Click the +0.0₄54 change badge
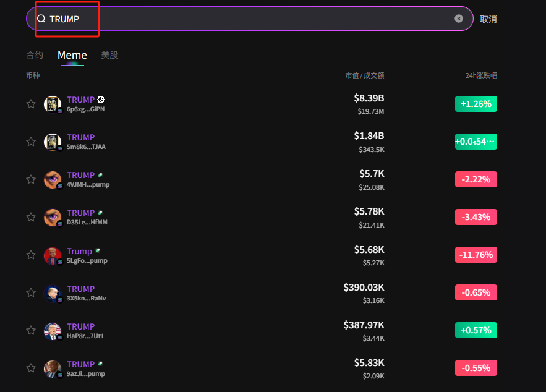 [x=476, y=142]
